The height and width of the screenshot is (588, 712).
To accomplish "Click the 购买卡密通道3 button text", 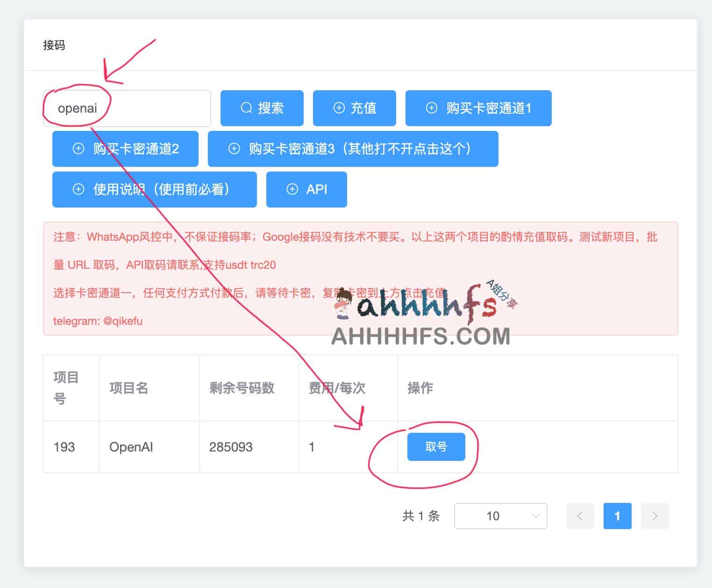I will coord(360,149).
